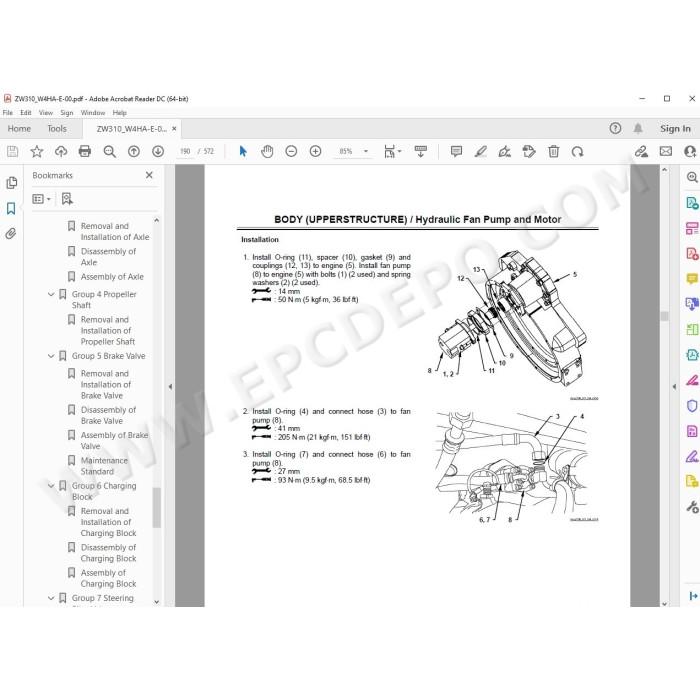
Task: Open the Window menu
Action: (x=93, y=113)
